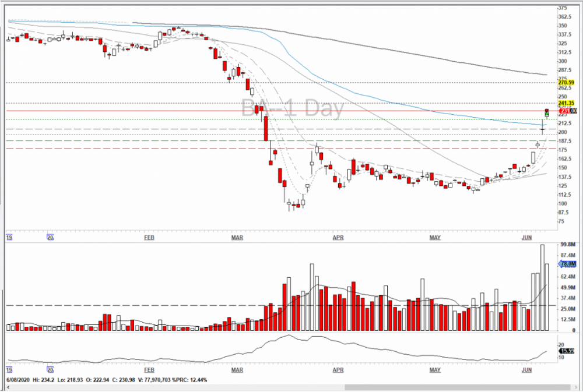Click the underlined 20 date on price-chart axis

[x=50, y=238]
